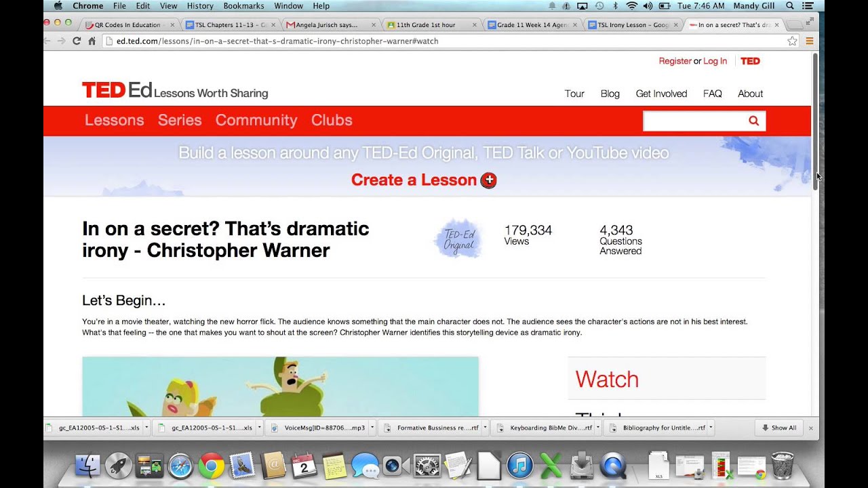Open dropdown arrow for first gc_EA12005 xls download
This screenshot has height=488, width=868.
pos(146,428)
